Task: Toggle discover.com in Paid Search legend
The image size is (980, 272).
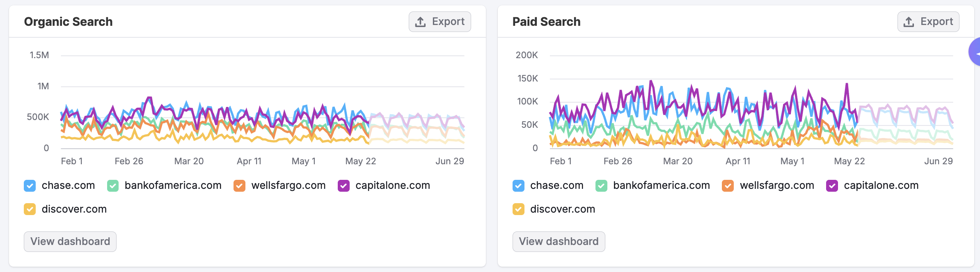Action: 518,209
